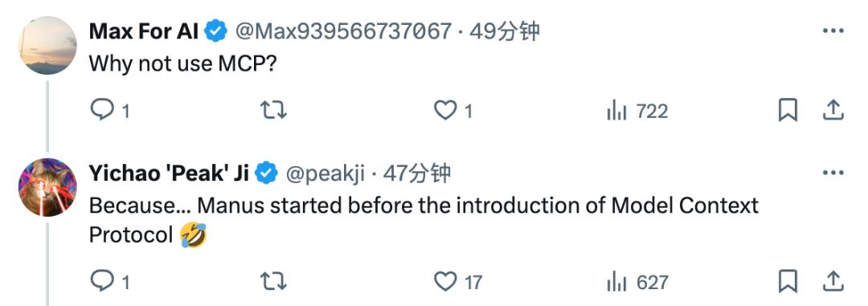Screen dimensions: 868x306
Task: Open more options on Peak Ji's reply
Action: (x=833, y=173)
